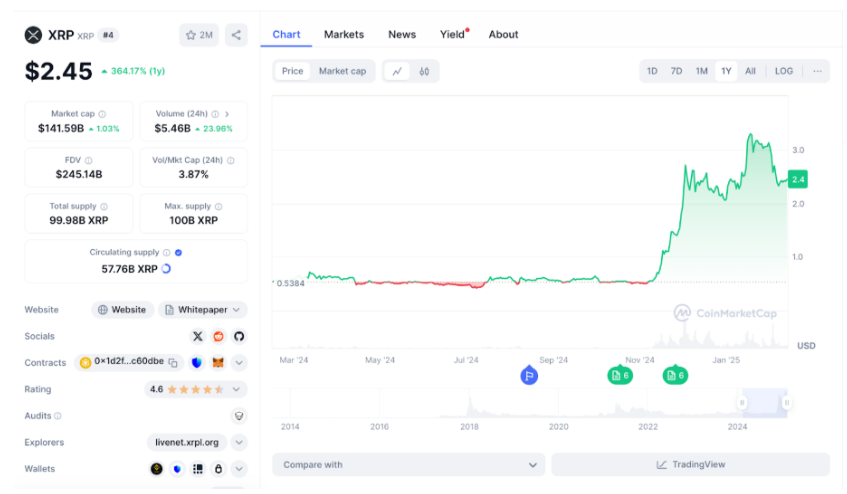Click the #4 rank badge
Image resolution: width=847 pixels, height=494 pixels.
coord(108,35)
